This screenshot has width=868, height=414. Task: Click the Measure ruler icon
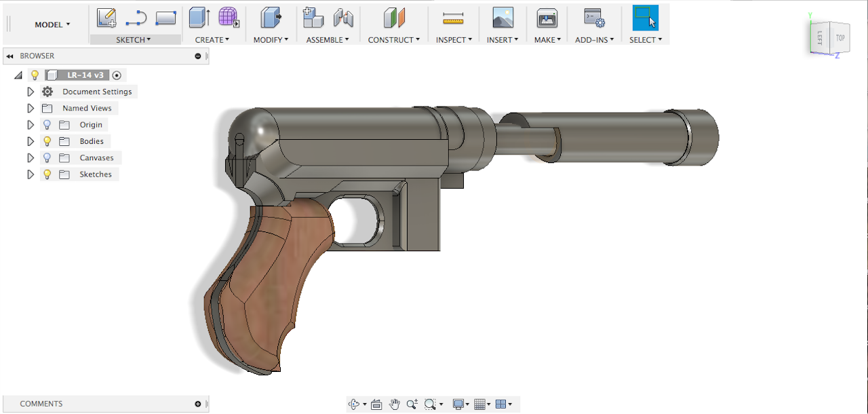click(x=452, y=18)
